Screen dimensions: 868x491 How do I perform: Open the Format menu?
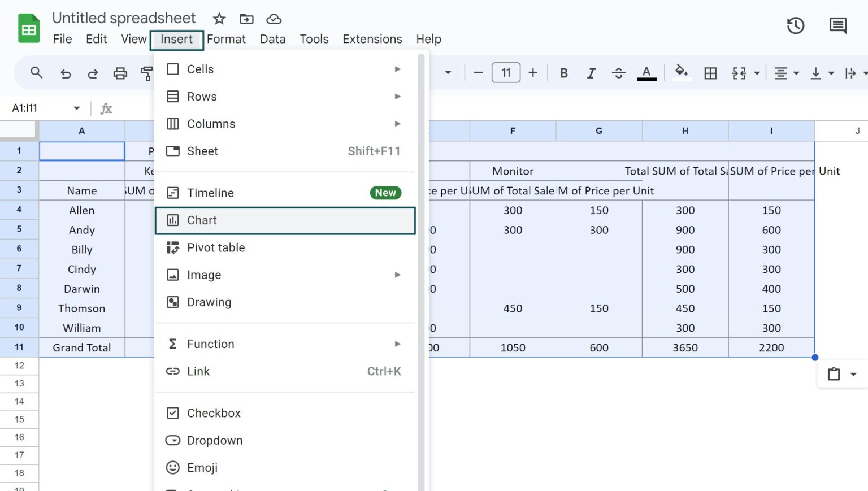[x=226, y=39]
